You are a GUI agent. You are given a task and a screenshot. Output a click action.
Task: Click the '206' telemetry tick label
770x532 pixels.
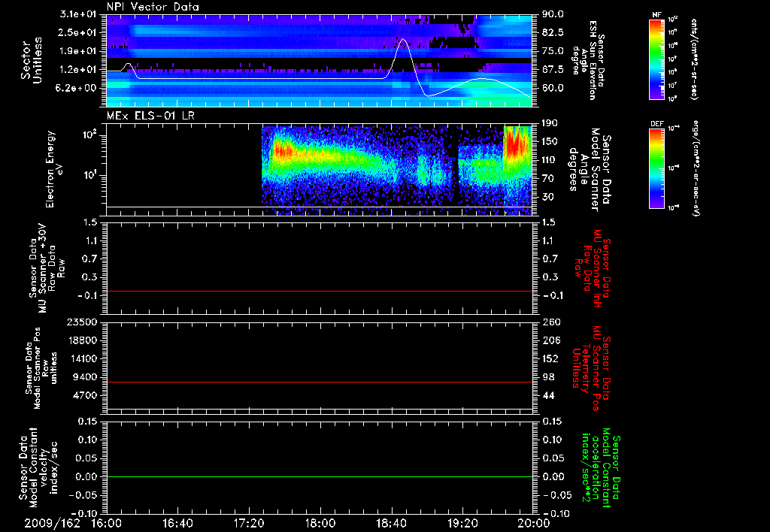click(550, 340)
